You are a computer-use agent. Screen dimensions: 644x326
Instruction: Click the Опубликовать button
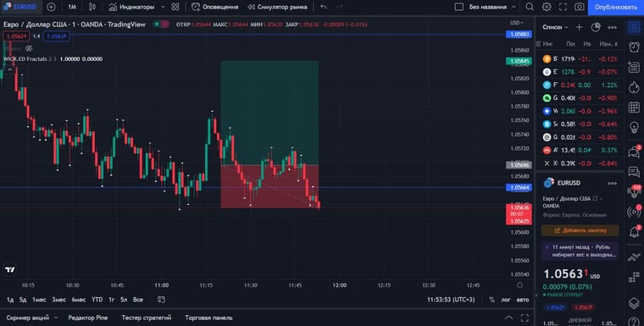[616, 7]
